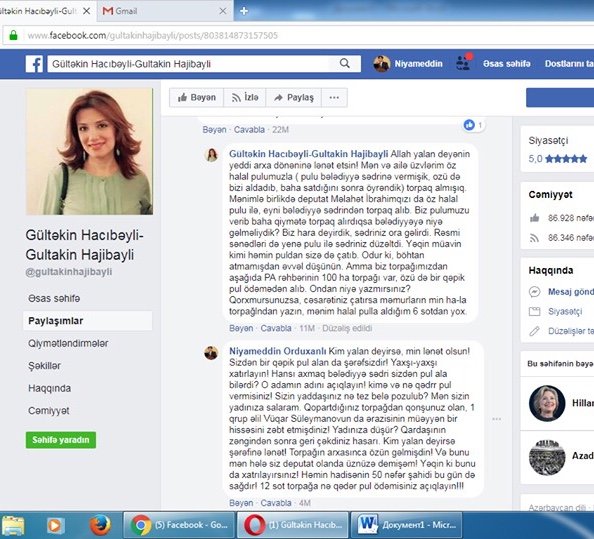
Task: Open the page's more options ellipsis menu
Action: pos(334,98)
